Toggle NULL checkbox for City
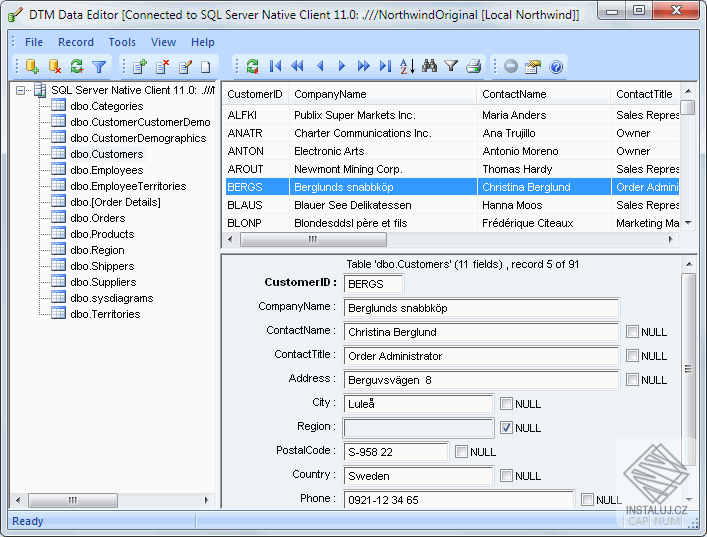This screenshot has width=707, height=537. click(506, 404)
